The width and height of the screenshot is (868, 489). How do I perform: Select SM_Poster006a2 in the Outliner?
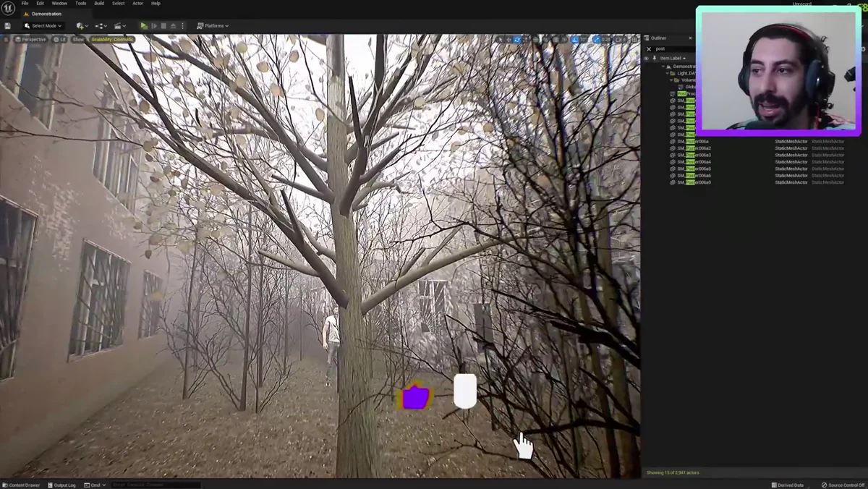tap(694, 148)
